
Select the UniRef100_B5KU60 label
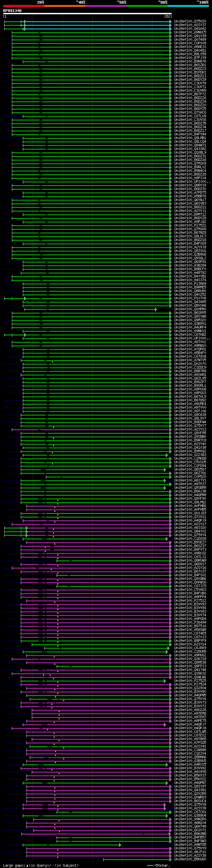190,859
